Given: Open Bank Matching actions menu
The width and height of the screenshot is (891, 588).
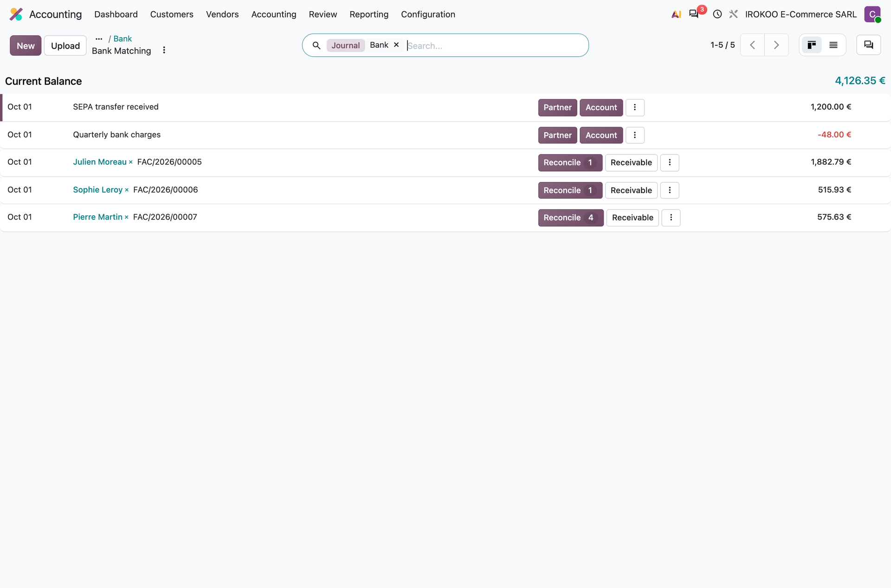Looking at the screenshot, I should (164, 50).
